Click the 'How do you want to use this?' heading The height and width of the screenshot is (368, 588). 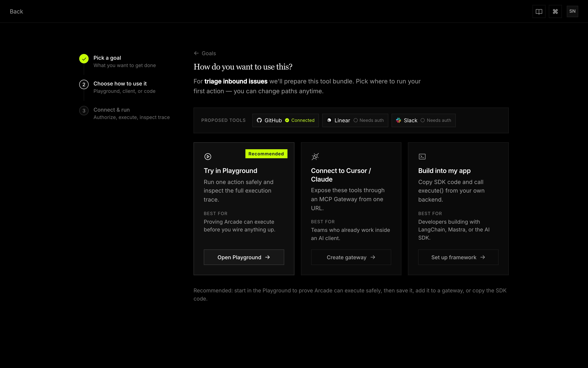pos(243,67)
